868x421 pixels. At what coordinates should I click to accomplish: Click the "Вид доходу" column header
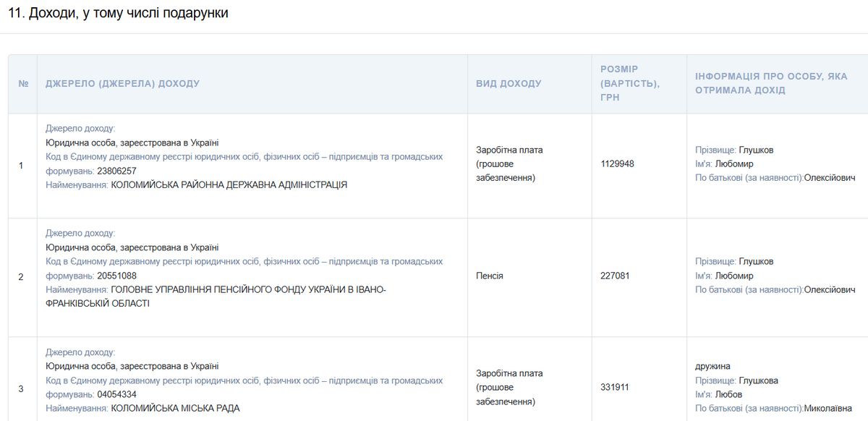point(509,84)
